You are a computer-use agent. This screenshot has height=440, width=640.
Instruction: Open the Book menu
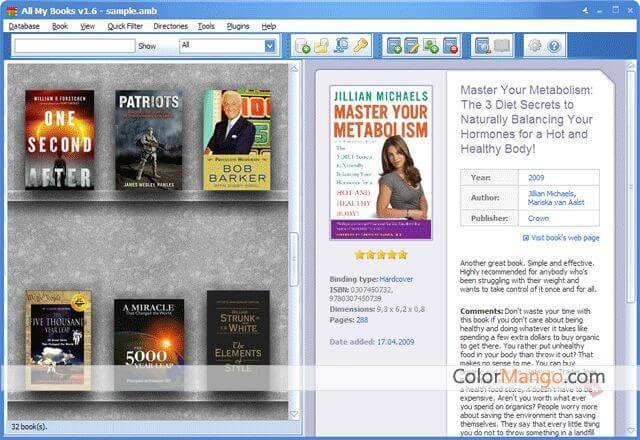[60, 26]
